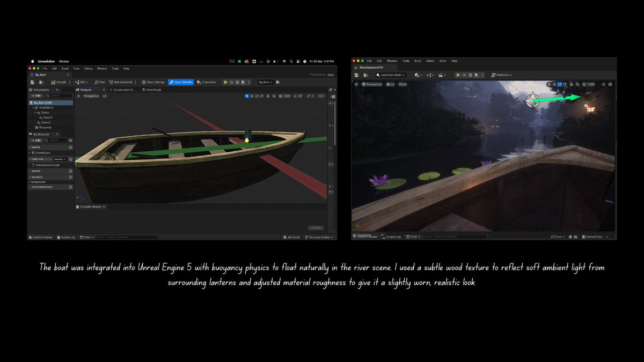Open Class Settings
The height and width of the screenshot is (362, 644).
pyautogui.click(x=153, y=82)
